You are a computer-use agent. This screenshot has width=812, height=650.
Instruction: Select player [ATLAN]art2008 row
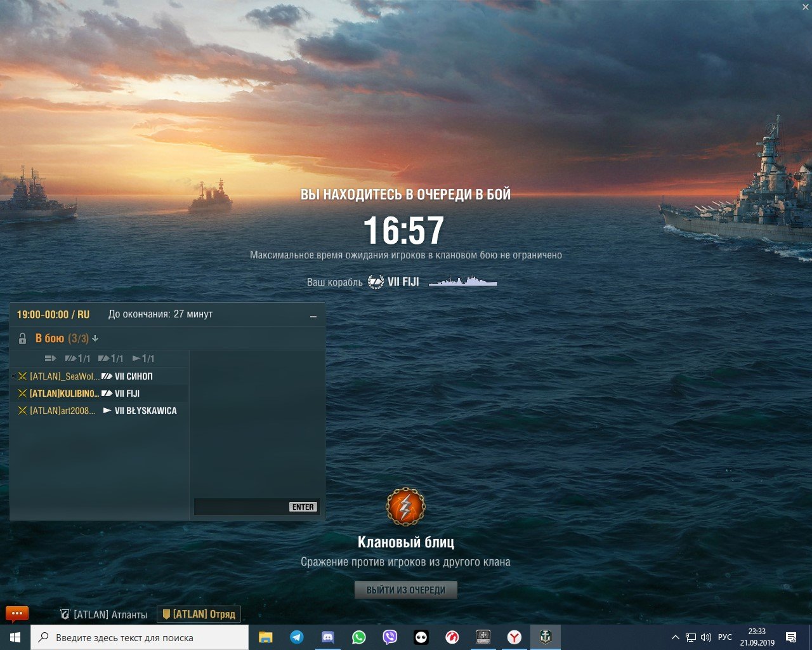coord(100,411)
